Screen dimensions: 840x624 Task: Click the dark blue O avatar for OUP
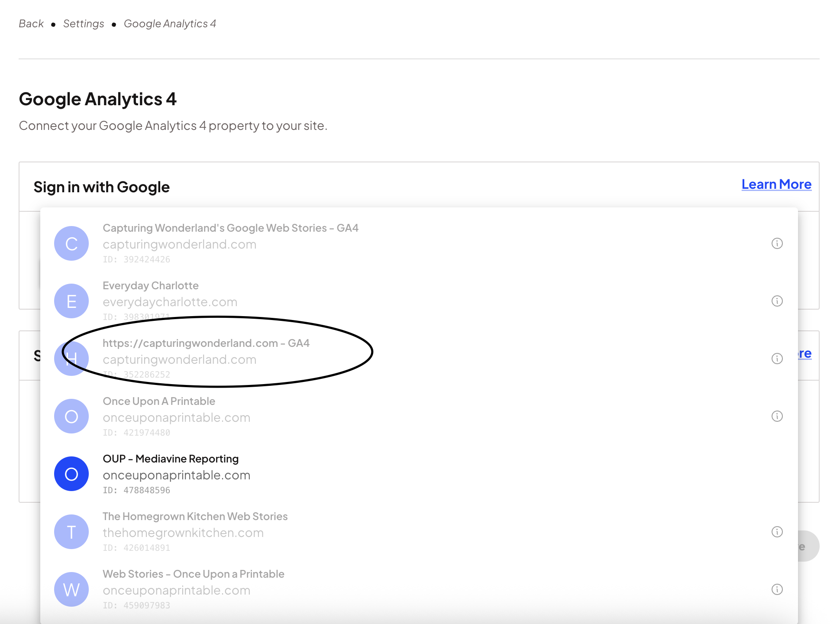(x=71, y=474)
